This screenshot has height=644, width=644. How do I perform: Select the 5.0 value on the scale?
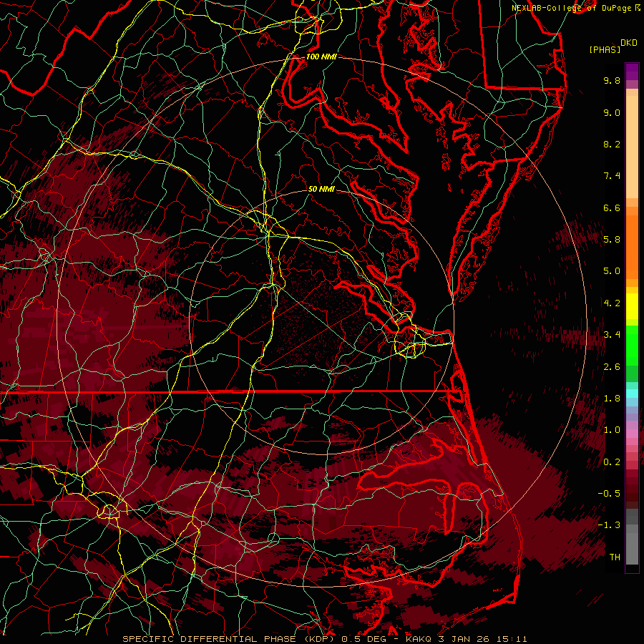(x=612, y=271)
